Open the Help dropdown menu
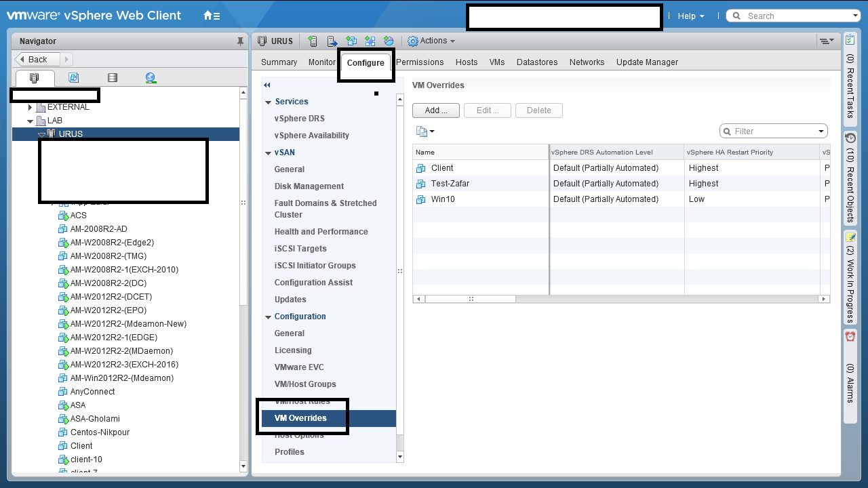Screen dimensions: 868x488 point(691,16)
